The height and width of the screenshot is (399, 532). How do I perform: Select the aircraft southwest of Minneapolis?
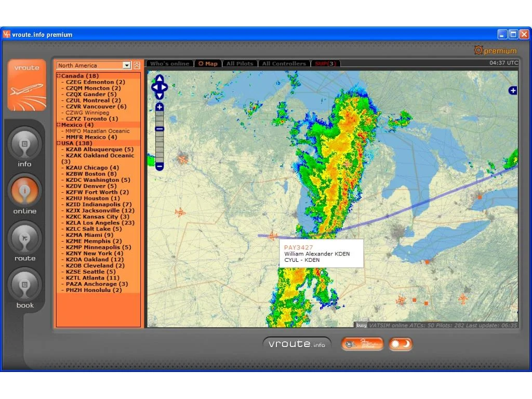[180, 212]
